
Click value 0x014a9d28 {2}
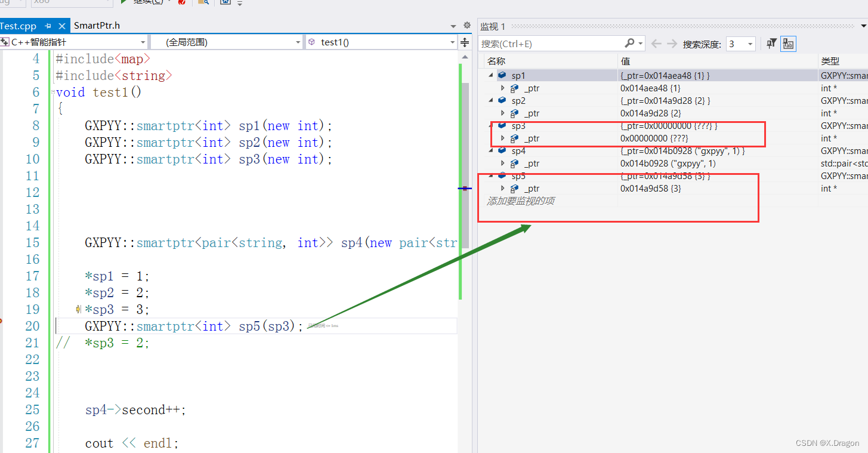point(651,113)
